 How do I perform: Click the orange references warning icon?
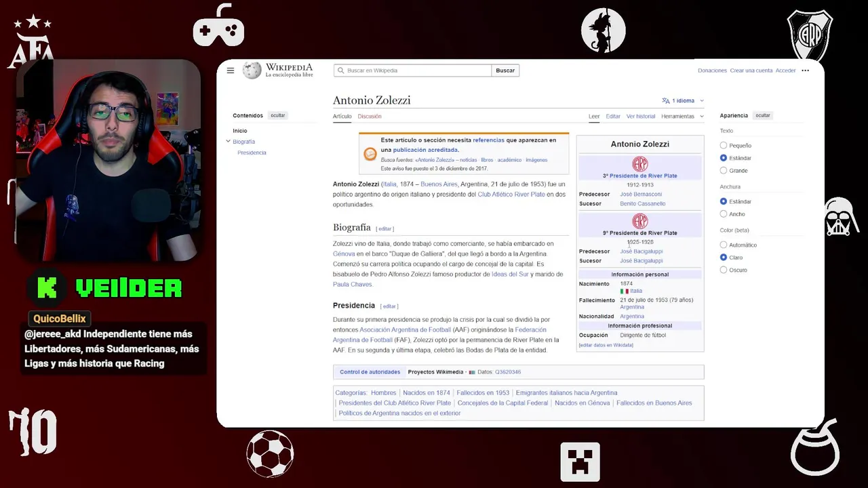(370, 154)
